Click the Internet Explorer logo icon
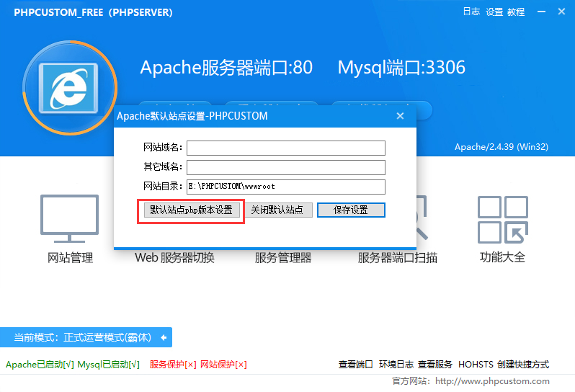Screen dimensions: 575x392 [x=68, y=88]
